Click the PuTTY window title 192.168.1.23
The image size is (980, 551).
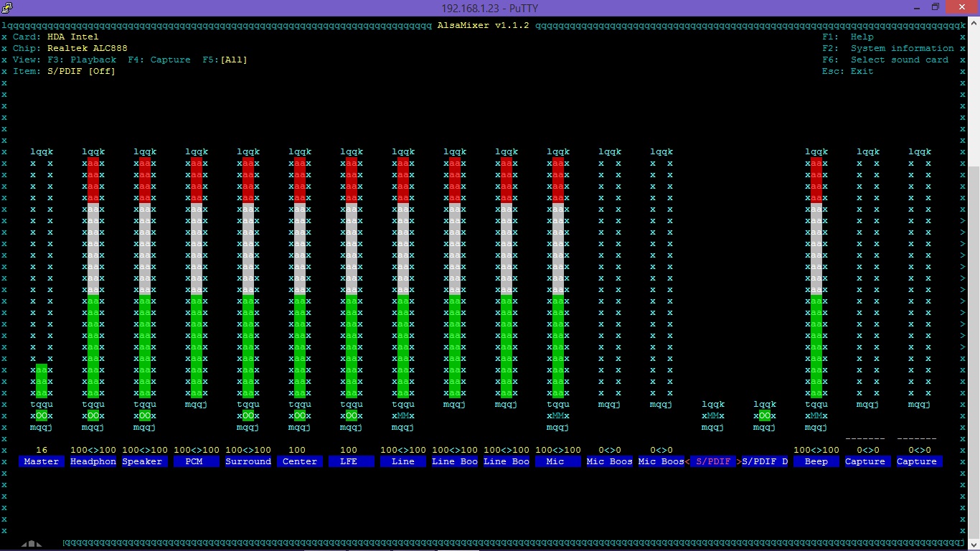click(x=490, y=8)
